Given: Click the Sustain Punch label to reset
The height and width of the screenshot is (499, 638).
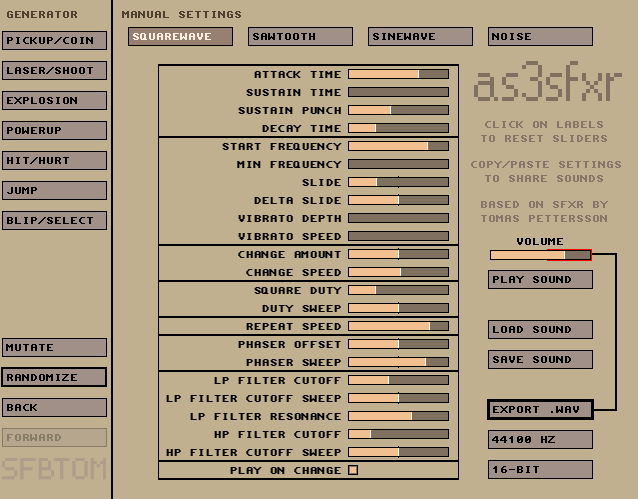Looking at the screenshot, I should (x=290, y=110).
